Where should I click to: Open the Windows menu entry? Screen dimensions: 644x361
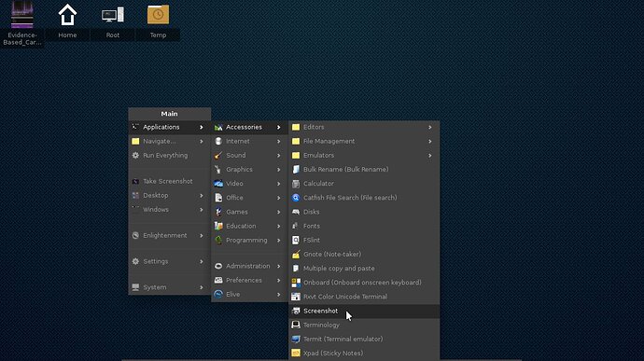(x=169, y=210)
